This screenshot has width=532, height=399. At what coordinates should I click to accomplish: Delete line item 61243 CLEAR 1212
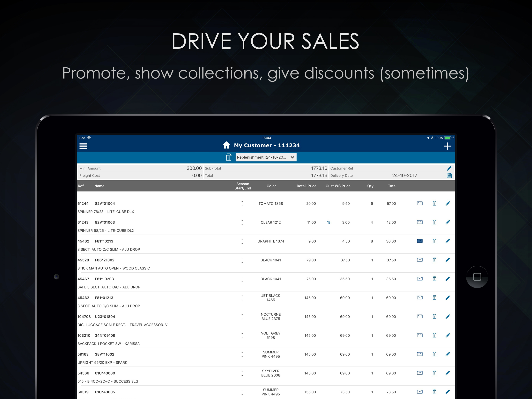(434, 222)
